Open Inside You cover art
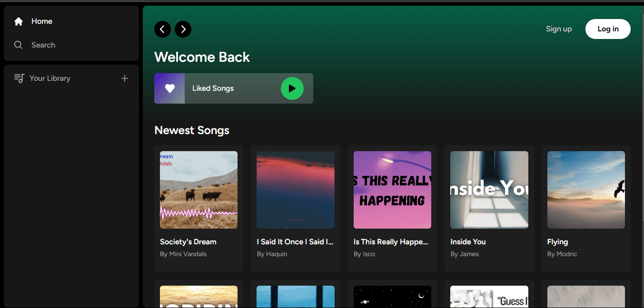 click(489, 190)
